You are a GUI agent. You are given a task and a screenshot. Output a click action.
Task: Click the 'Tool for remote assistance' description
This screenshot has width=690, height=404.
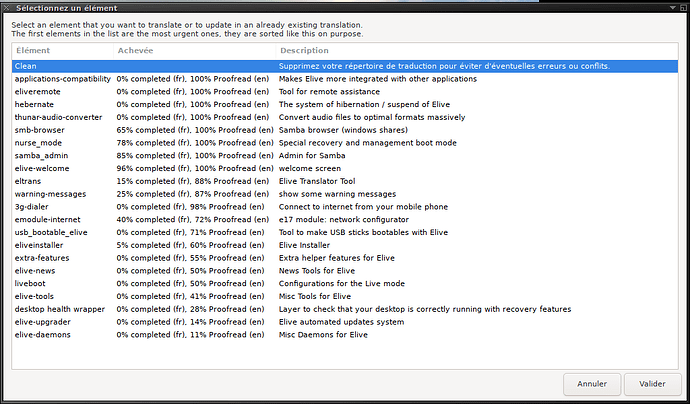(x=329, y=92)
